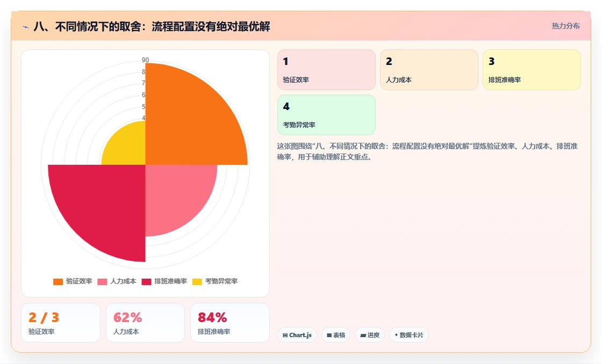Click the icon on the 数据卡片 tag
The width and height of the screenshot is (602, 364).
tap(396, 335)
